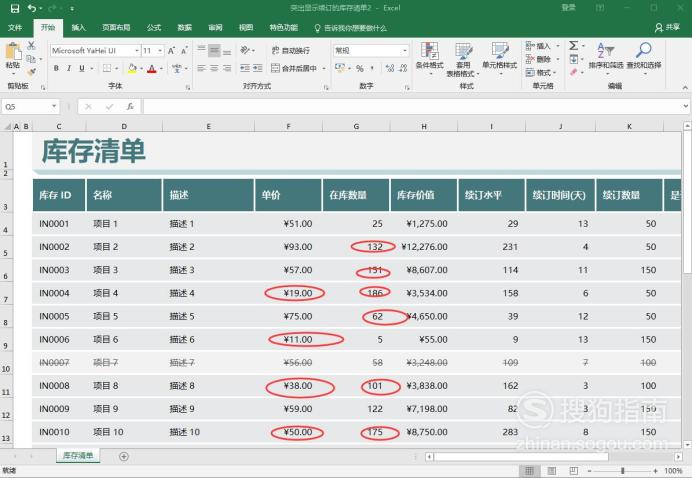Open the 文件 File menu
The image size is (692, 478).
[15, 27]
